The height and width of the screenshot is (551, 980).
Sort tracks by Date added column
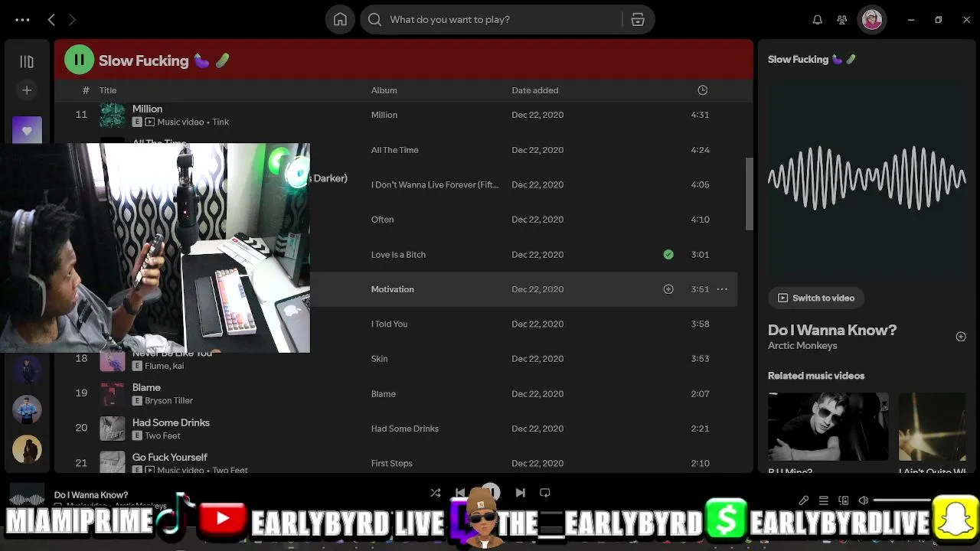[535, 90]
